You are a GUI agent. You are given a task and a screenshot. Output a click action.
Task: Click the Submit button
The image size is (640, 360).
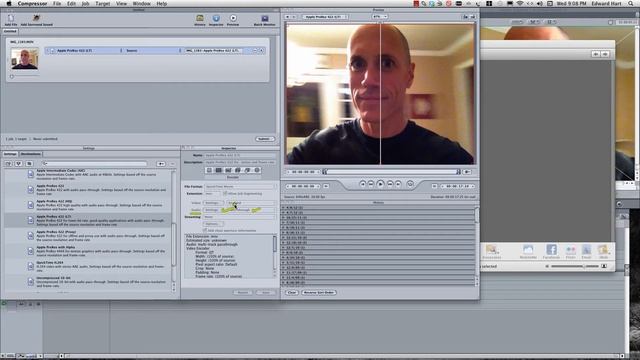click(x=265, y=139)
